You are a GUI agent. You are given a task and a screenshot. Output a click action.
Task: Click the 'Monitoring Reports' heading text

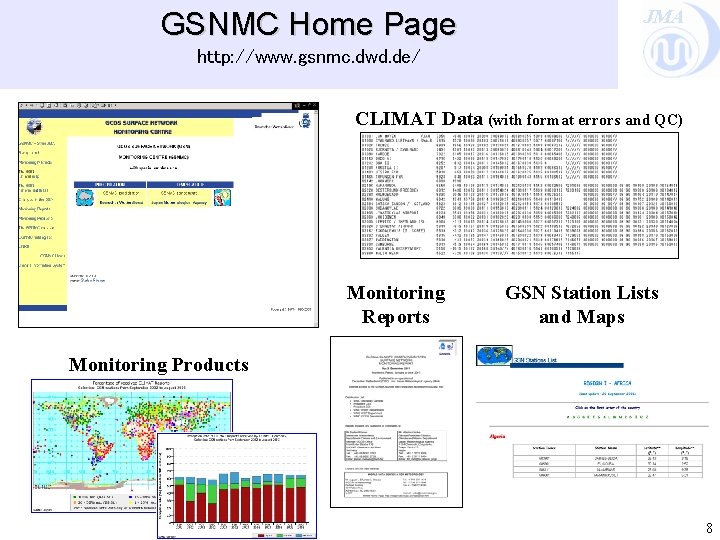click(x=396, y=304)
